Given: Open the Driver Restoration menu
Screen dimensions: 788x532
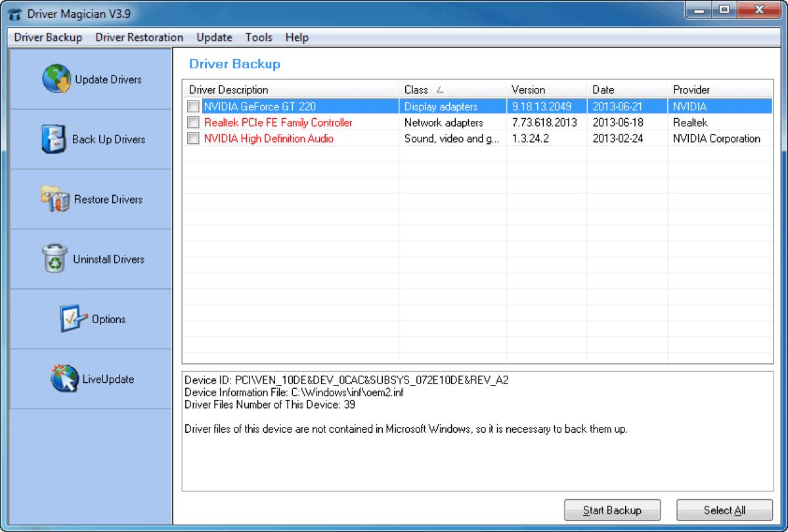Looking at the screenshot, I should 139,37.
